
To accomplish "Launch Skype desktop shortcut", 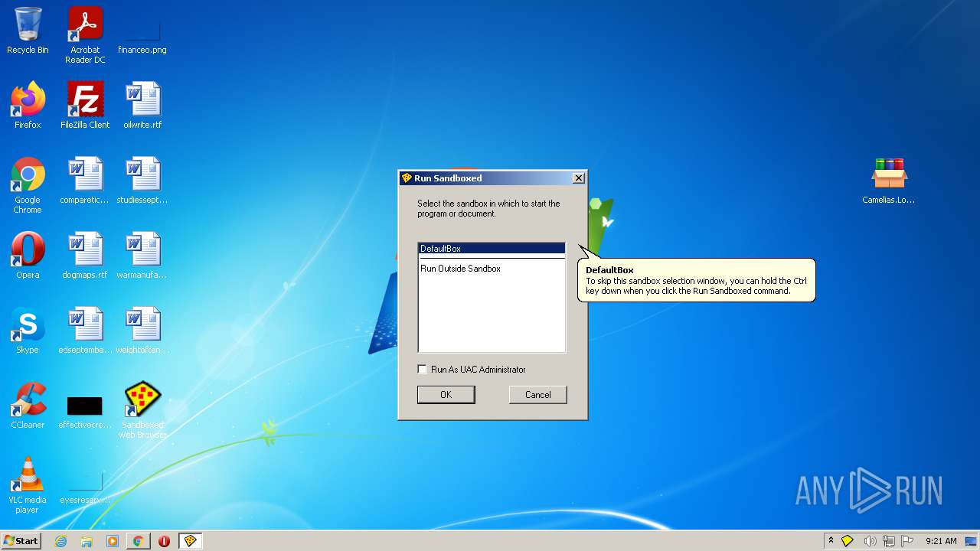I will (x=28, y=330).
